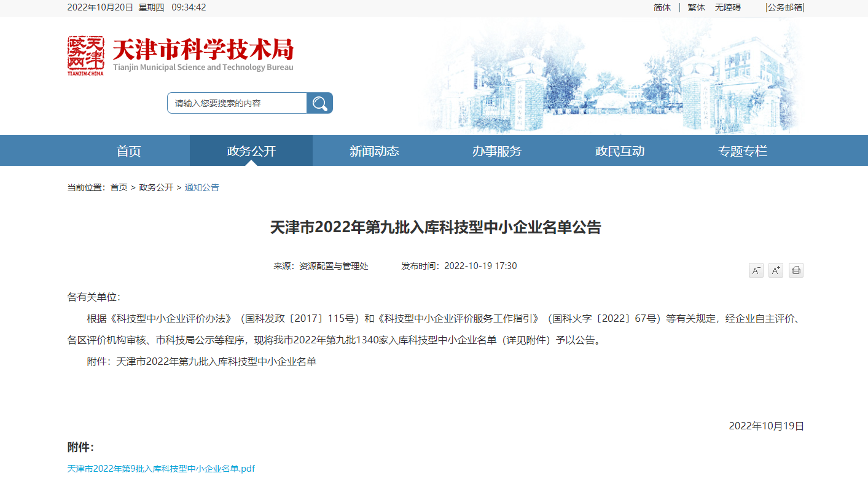Image resolution: width=868 pixels, height=492 pixels.
Task: Switch to 简体 Chinese
Action: [662, 7]
